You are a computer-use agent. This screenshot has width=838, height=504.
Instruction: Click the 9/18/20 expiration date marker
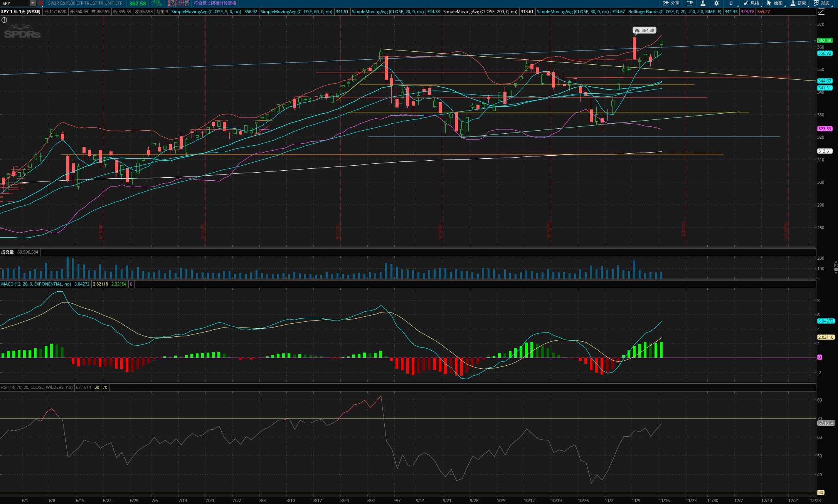(x=441, y=232)
